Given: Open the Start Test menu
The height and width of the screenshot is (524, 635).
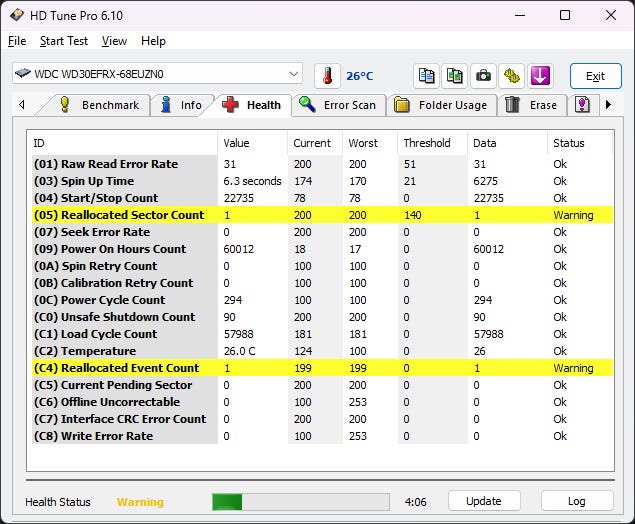Looking at the screenshot, I should (x=64, y=41).
